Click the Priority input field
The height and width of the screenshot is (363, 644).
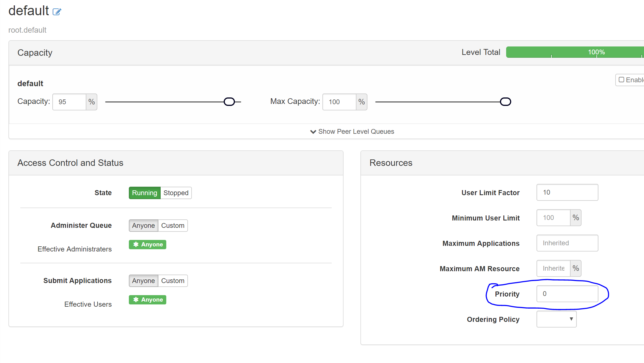click(x=567, y=294)
